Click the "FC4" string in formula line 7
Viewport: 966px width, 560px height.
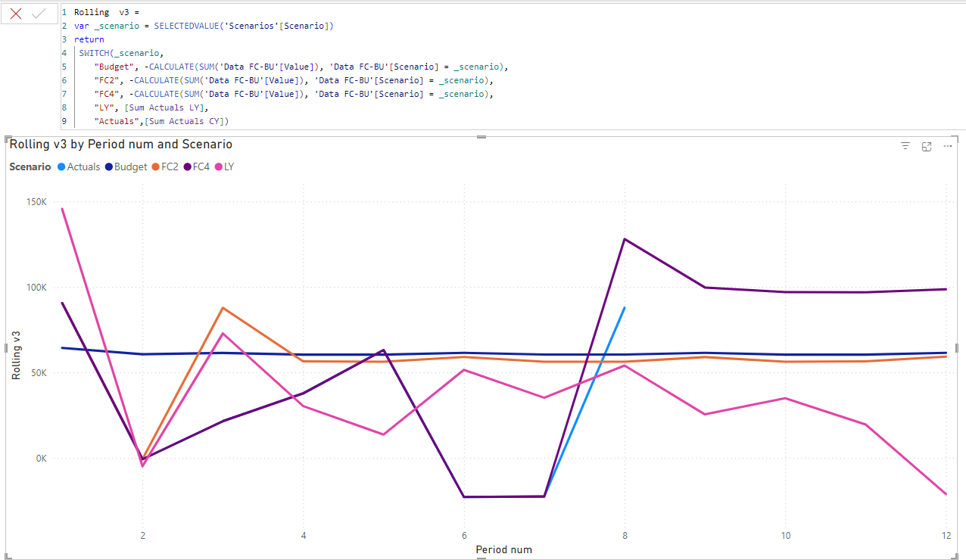tap(107, 94)
